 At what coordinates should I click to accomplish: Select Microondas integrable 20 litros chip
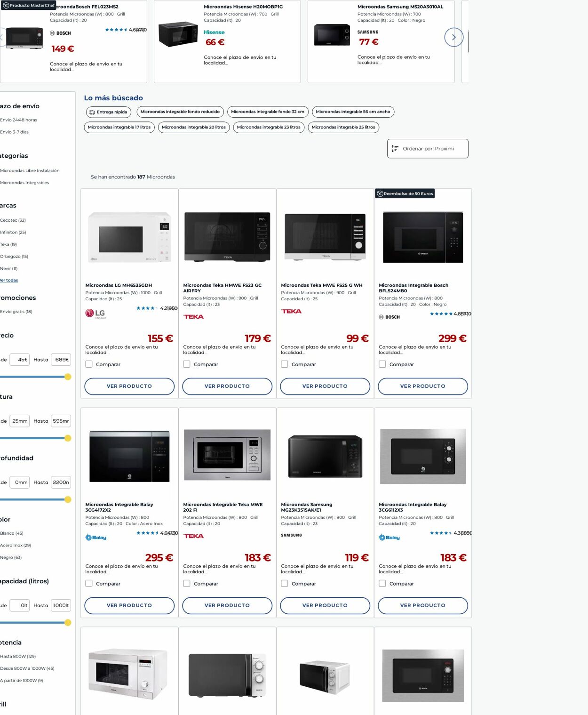click(194, 128)
